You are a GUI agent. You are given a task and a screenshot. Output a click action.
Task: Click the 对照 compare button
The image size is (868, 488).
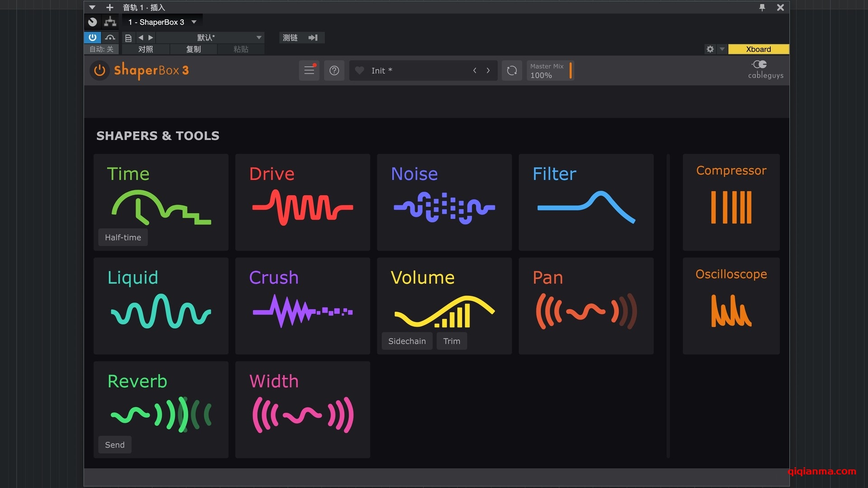tap(146, 49)
